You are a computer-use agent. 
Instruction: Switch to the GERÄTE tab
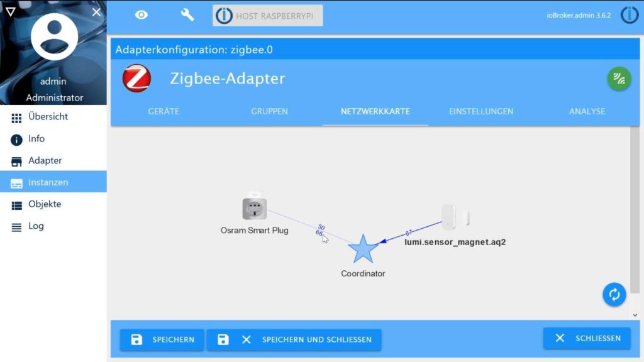[x=164, y=111]
